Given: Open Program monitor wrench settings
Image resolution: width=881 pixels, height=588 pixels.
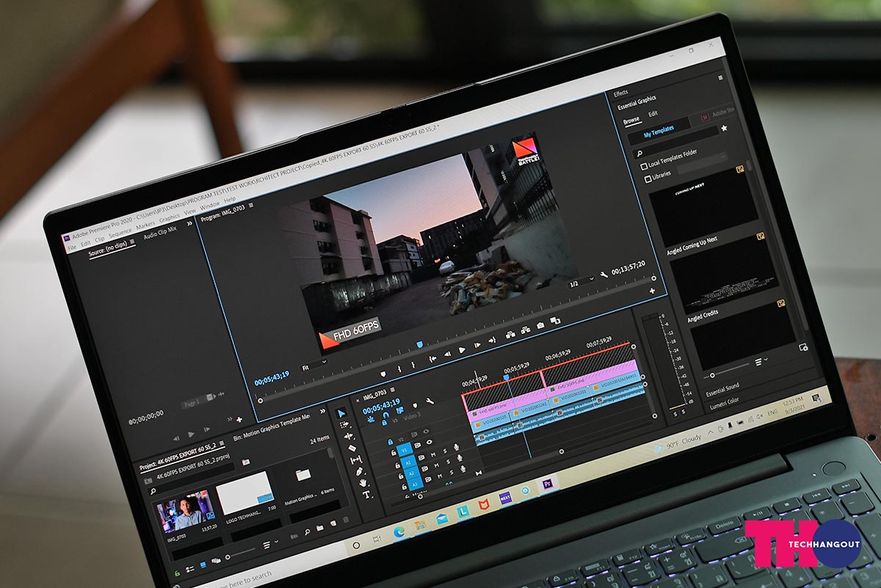Looking at the screenshot, I should 604,275.
